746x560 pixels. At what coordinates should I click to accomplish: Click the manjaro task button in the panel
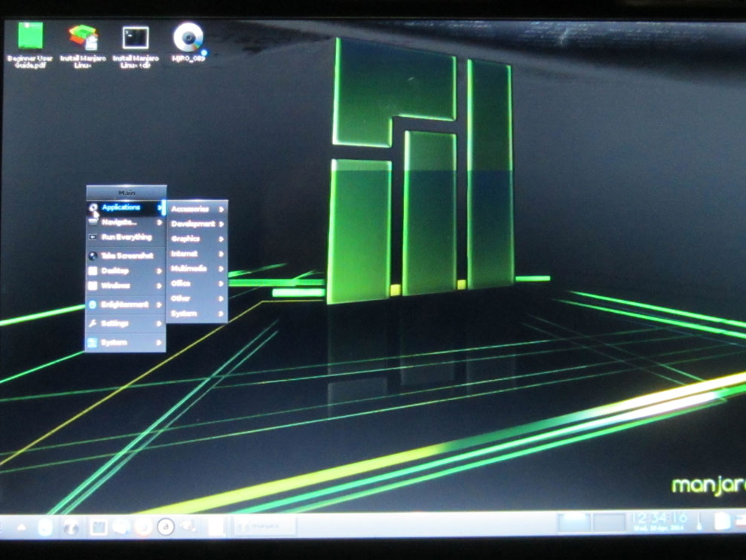264,526
